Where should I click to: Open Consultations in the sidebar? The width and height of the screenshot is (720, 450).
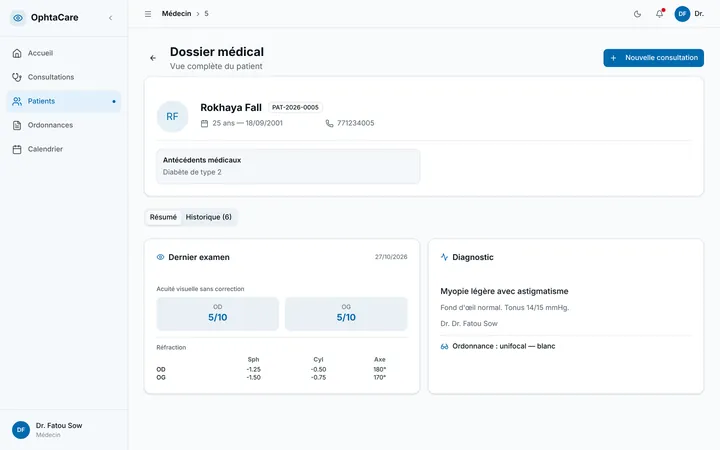point(63,77)
